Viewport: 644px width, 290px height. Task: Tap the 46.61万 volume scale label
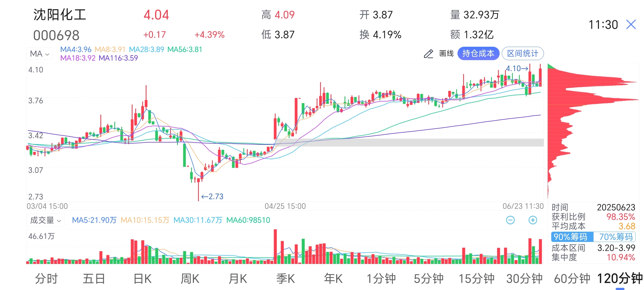42,236
